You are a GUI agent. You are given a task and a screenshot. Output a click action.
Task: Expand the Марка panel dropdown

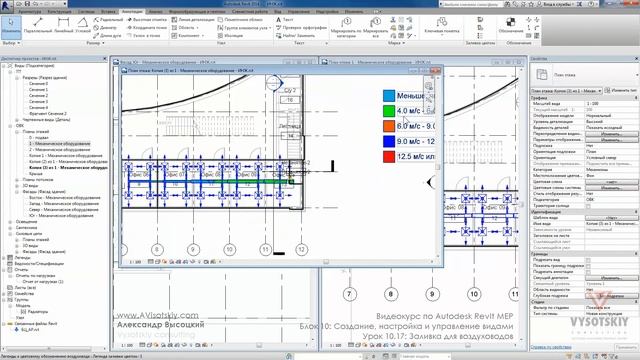pos(396,43)
